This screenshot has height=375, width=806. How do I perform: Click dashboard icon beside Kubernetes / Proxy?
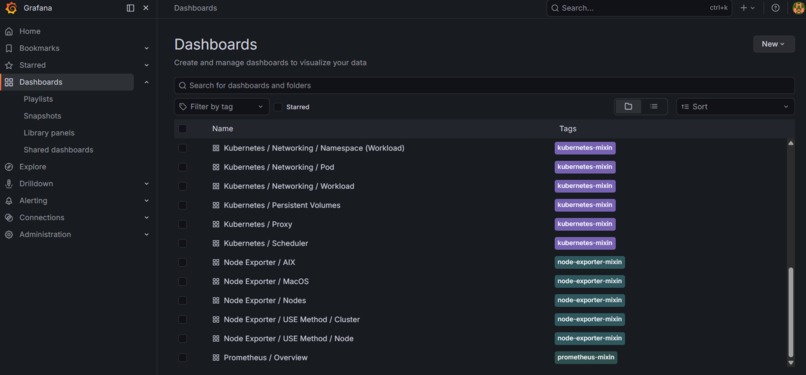click(x=216, y=224)
